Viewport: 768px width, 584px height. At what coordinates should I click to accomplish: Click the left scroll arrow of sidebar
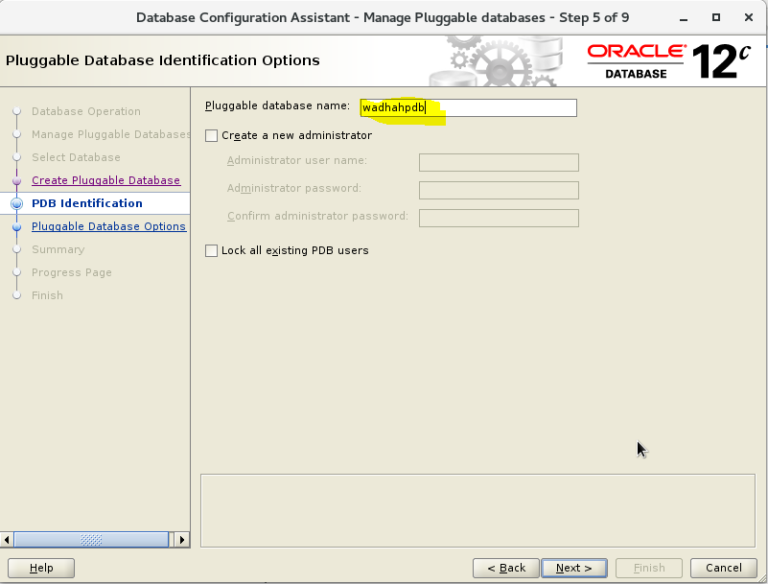pyautogui.click(x=8, y=540)
